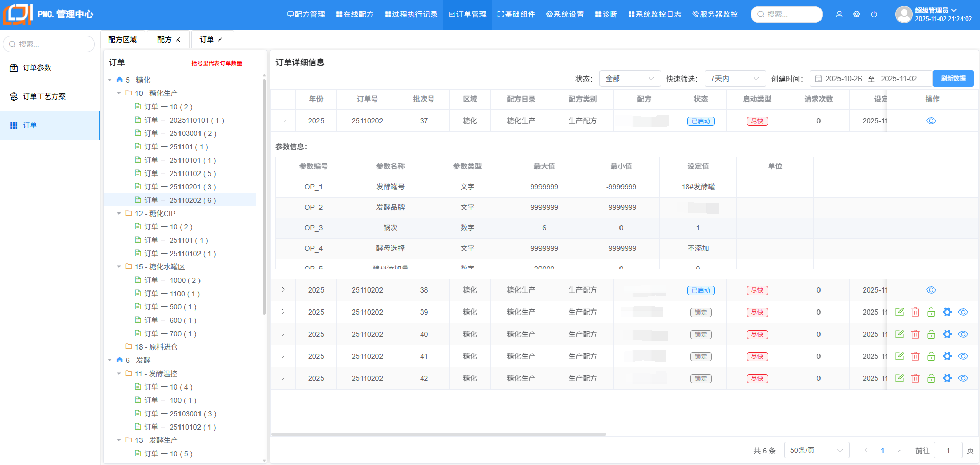Open the 服务器监控 top menu
This screenshot has height=465, width=980.
point(715,14)
